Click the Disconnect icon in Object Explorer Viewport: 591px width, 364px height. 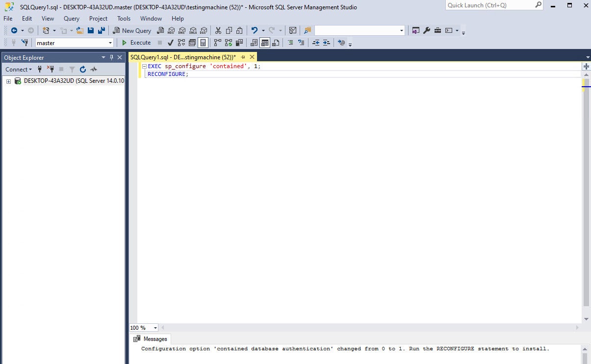pyautogui.click(x=50, y=70)
